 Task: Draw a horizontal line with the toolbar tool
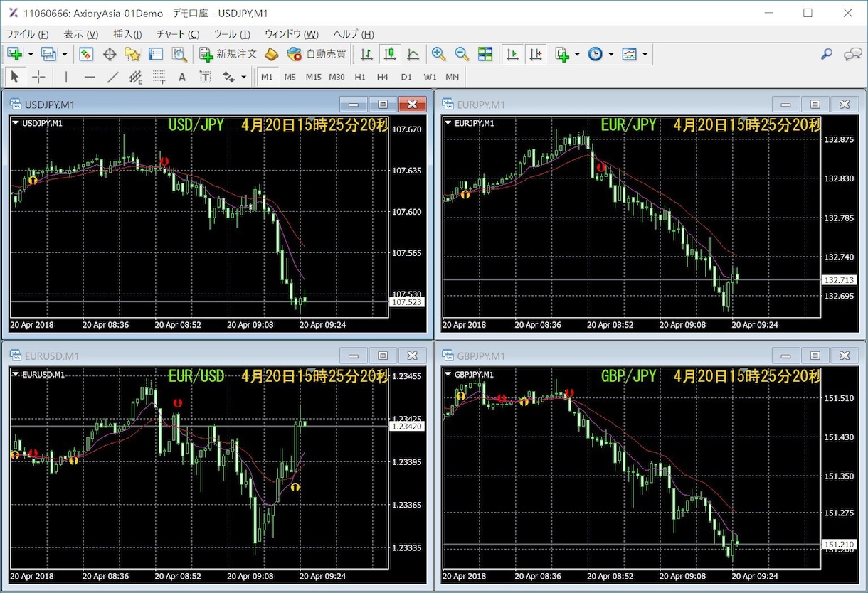pyautogui.click(x=90, y=77)
